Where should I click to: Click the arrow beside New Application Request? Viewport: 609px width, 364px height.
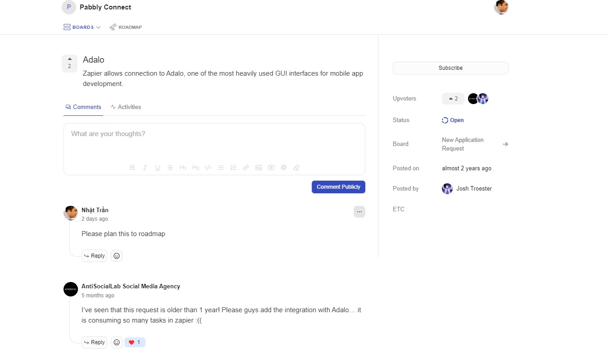pos(505,144)
